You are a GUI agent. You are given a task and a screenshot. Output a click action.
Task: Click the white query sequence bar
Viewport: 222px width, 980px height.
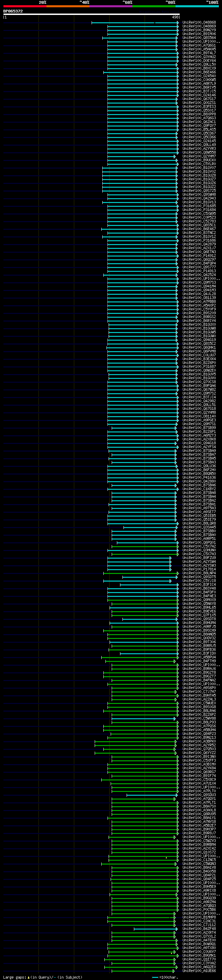pyautogui.click(x=92, y=15)
